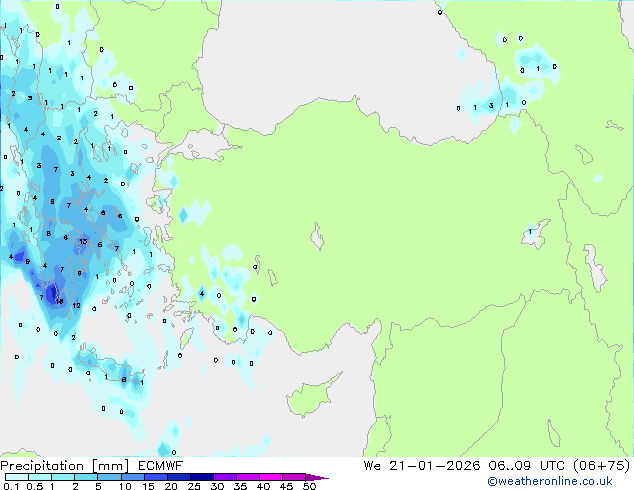Select the 40–45 mm magenta legend swatch
This screenshot has width=634, height=490.
(x=271, y=477)
